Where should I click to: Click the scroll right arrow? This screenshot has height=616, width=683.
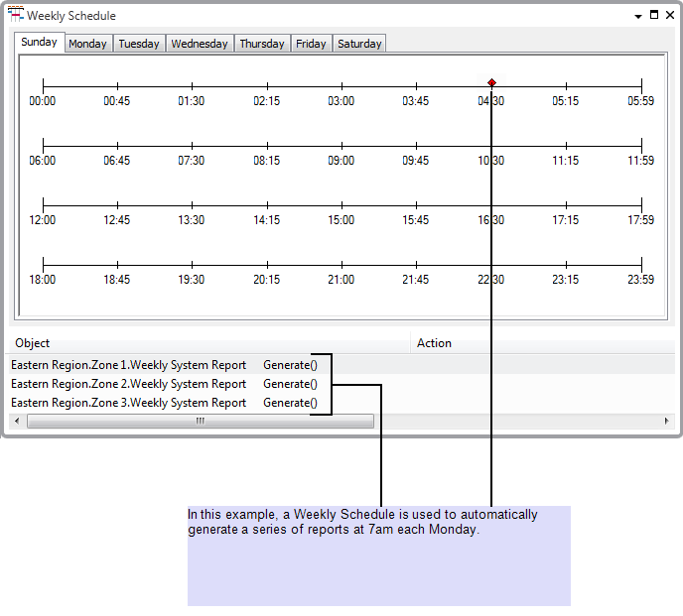point(666,421)
